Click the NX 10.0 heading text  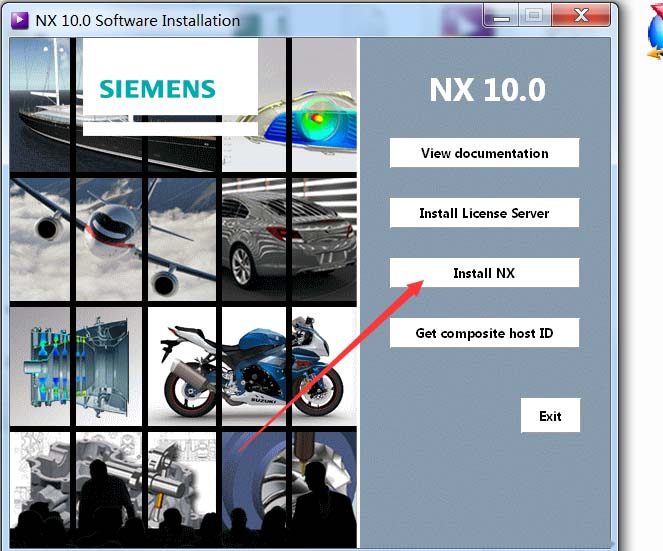tap(488, 90)
